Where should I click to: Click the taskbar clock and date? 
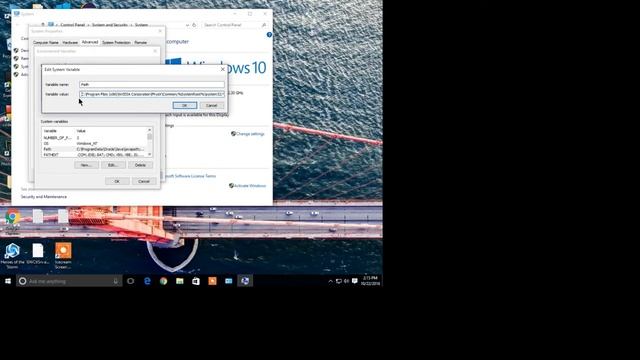[x=370, y=281]
